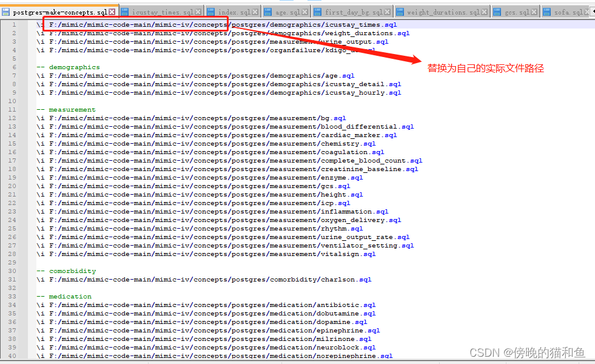This screenshot has width=595, height=364.
Task: Click the rhythm.sql include line
Action: click(200, 229)
